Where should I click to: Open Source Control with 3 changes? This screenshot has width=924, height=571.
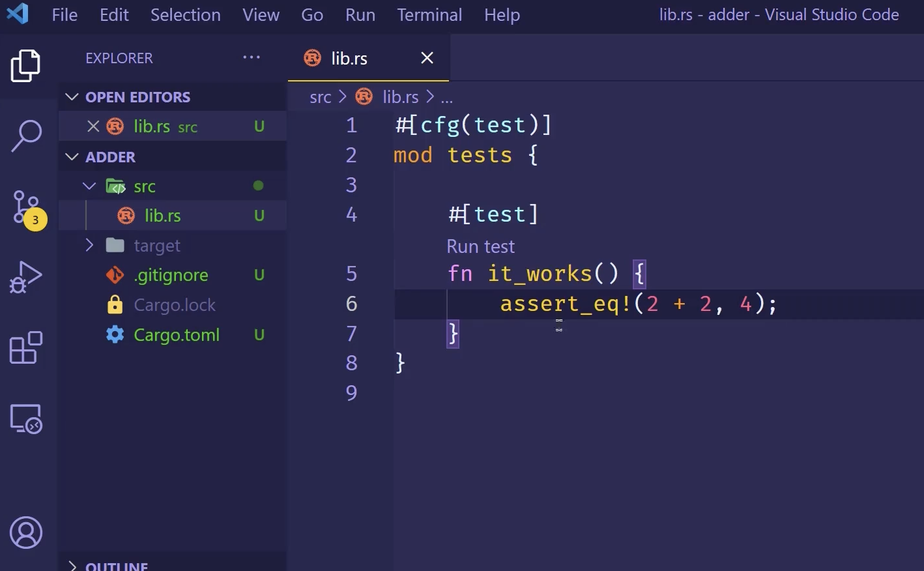tap(27, 208)
